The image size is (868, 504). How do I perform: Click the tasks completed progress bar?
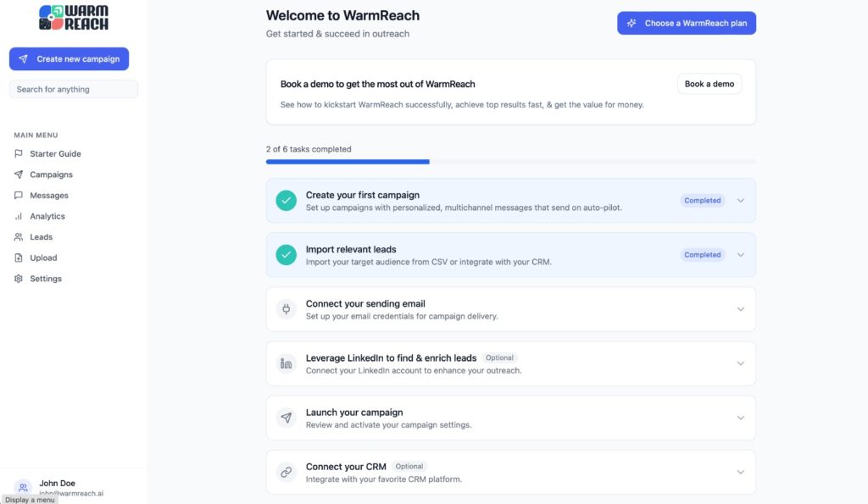(510, 162)
